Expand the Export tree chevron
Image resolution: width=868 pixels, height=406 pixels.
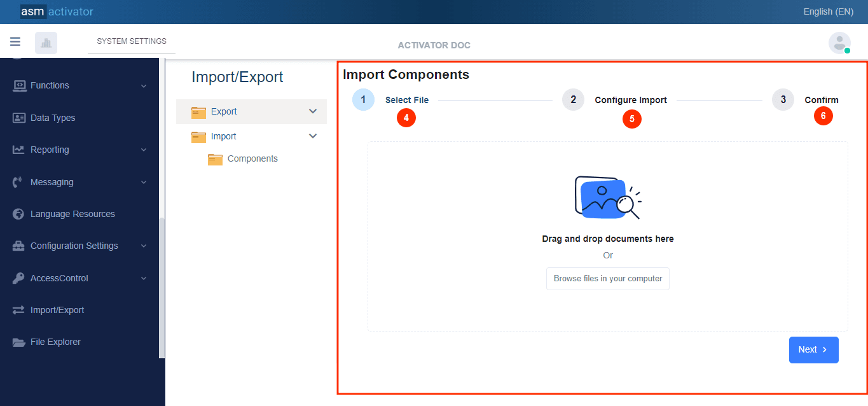click(312, 111)
